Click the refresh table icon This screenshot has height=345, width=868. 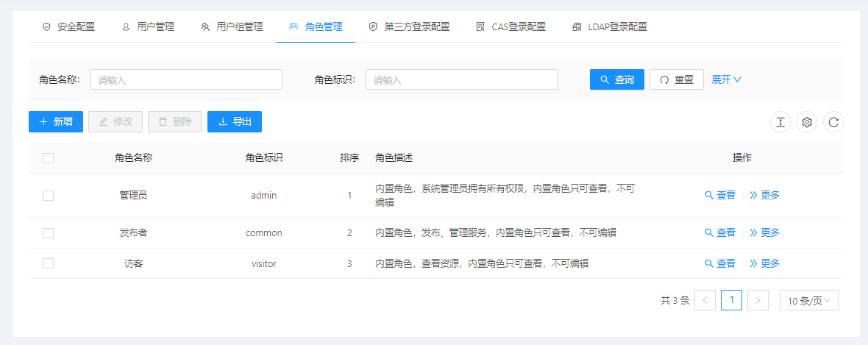(833, 122)
